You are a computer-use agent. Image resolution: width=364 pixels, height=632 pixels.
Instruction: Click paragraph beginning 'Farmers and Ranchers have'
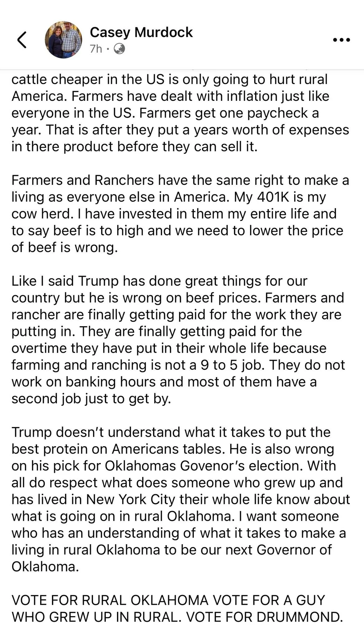pos(180,214)
